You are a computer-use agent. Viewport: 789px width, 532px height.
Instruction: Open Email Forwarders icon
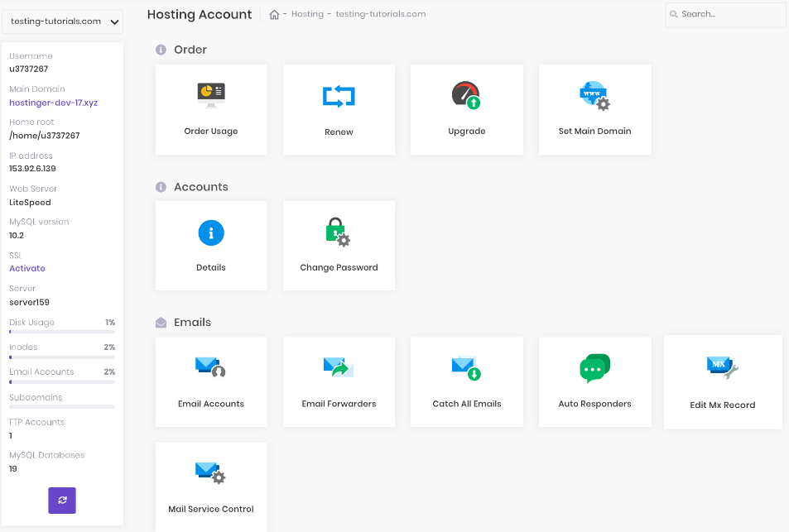(x=339, y=367)
